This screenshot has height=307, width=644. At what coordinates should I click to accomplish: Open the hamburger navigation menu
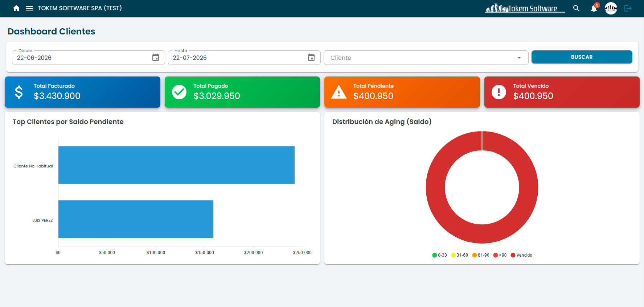(29, 8)
